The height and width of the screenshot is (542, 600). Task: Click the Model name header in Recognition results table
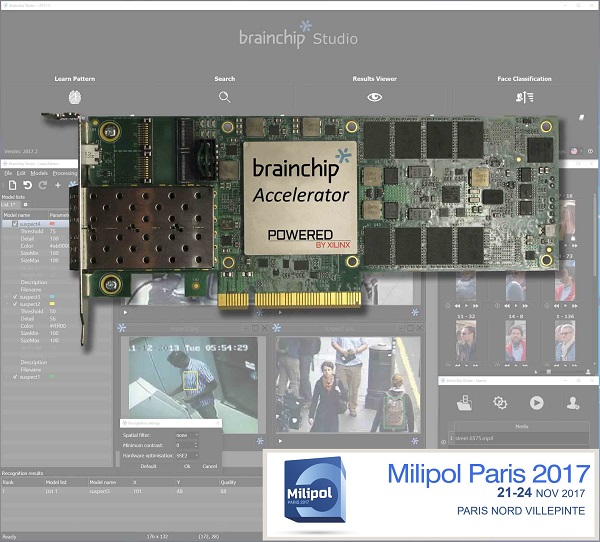(x=103, y=482)
